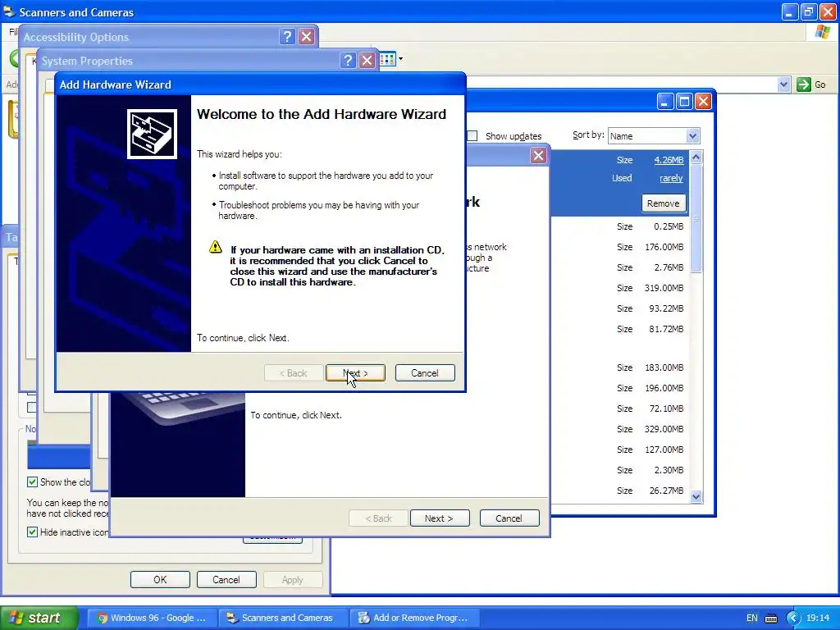
Task: Click the 176.00MB size value
Action: [x=664, y=247]
